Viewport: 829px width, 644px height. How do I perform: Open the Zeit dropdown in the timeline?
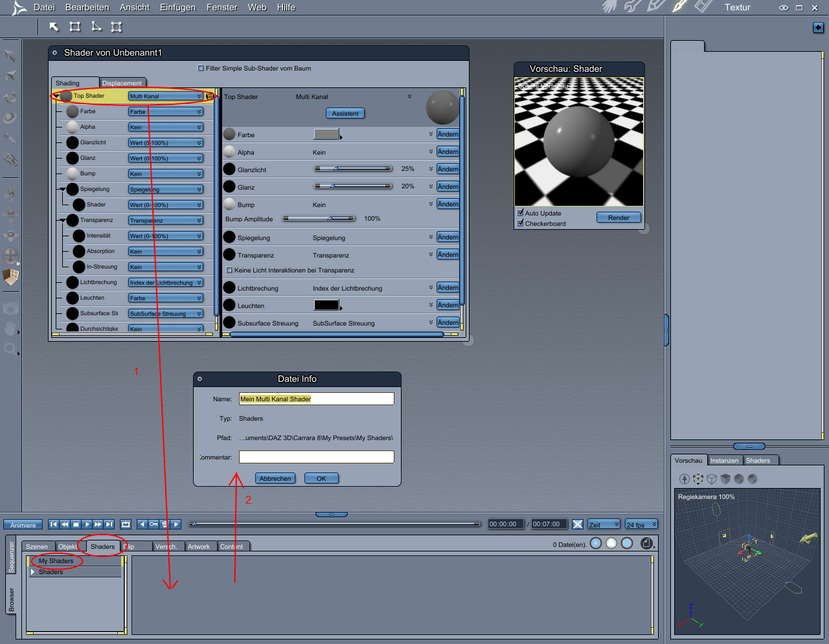tap(604, 524)
